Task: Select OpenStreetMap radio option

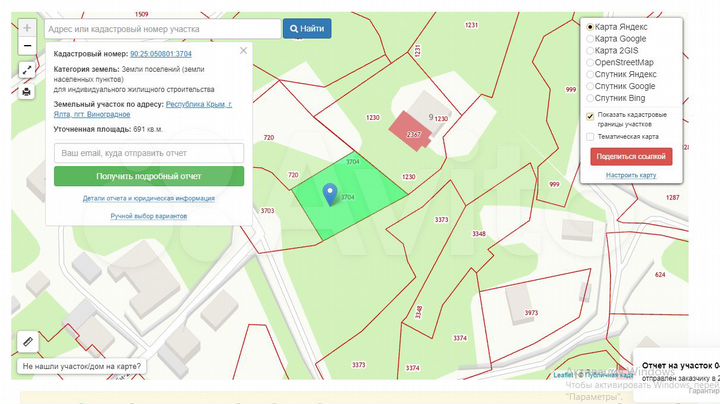Action: tap(590, 62)
